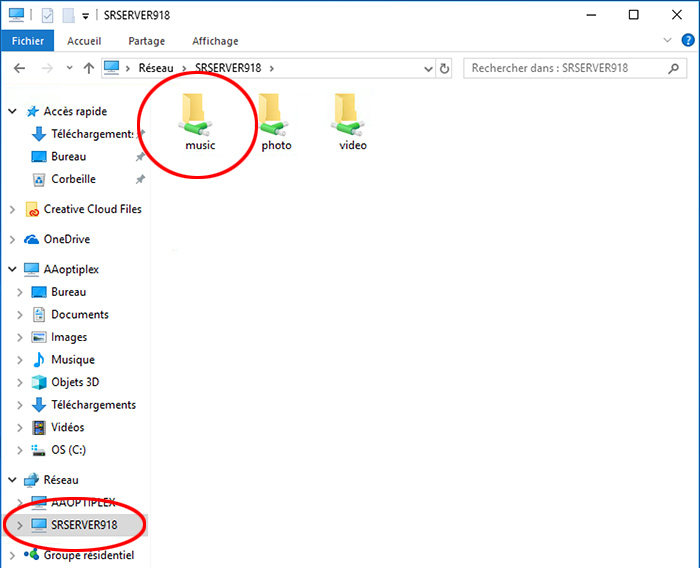Open the music network folder
Viewport: 700px width, 568px height.
(x=197, y=121)
